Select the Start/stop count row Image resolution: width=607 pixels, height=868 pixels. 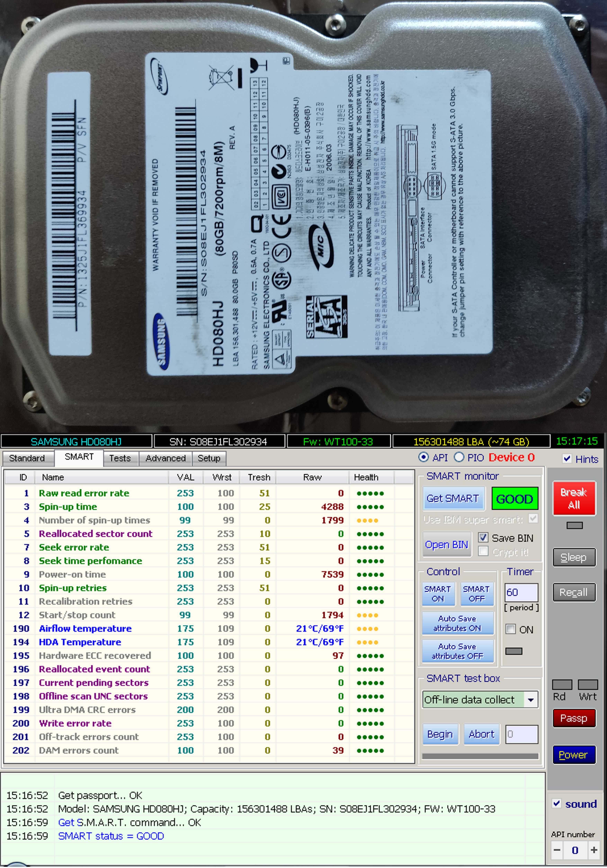(209, 615)
